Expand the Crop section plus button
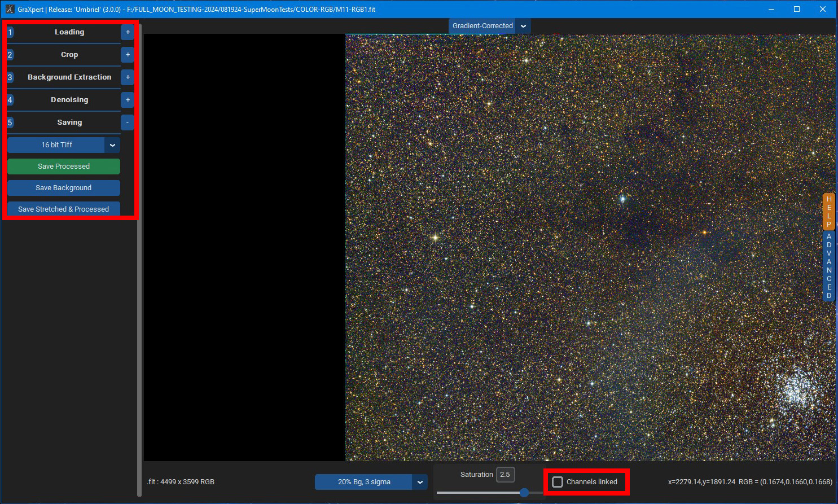838x504 pixels. pos(128,55)
